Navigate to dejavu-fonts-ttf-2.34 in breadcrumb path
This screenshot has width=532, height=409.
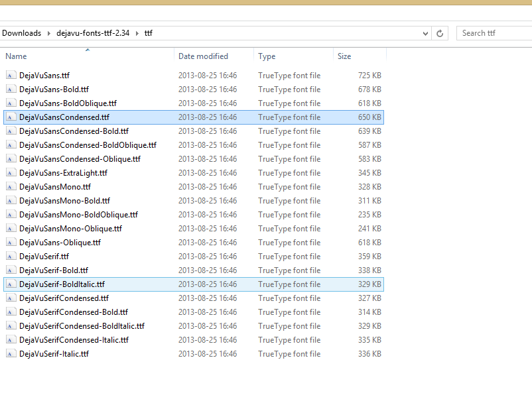93,33
